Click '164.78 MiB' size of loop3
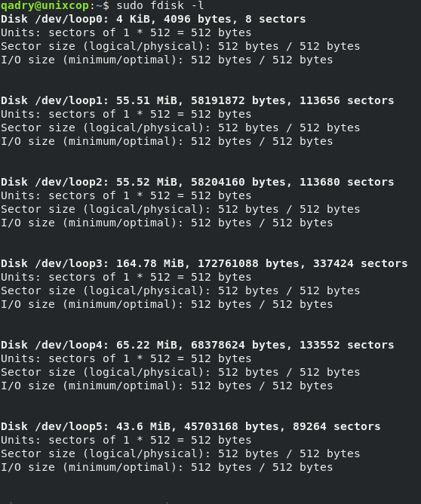Viewport: 421px width, 504px height. coord(150,263)
